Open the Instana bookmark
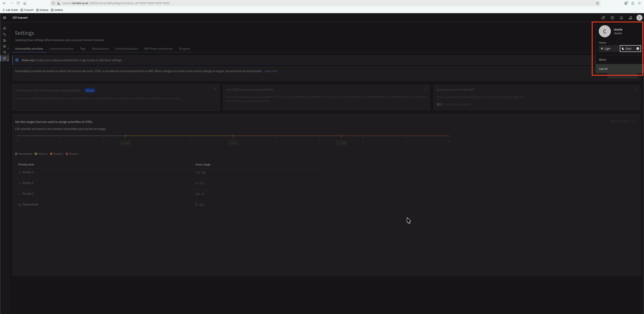644x314 pixels. click(x=42, y=10)
